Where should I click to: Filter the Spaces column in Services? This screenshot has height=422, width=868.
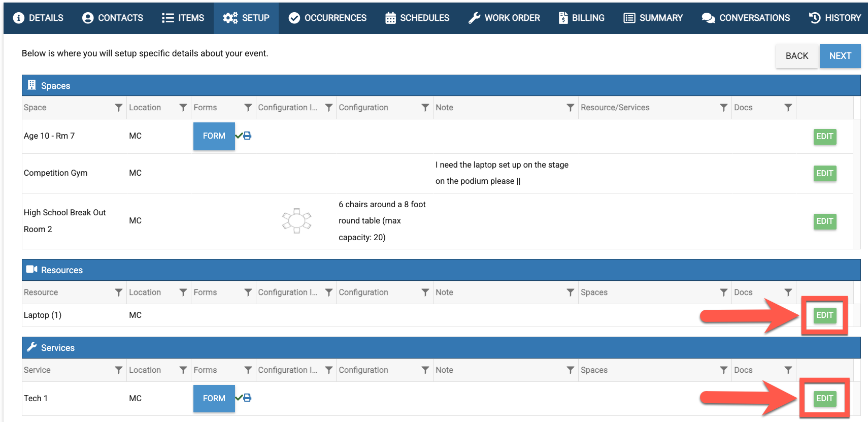click(724, 370)
